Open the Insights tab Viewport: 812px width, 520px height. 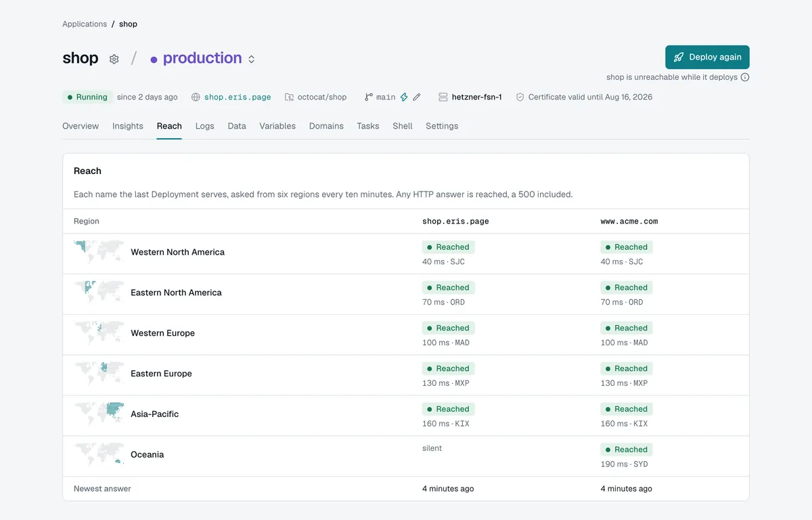[x=128, y=126]
